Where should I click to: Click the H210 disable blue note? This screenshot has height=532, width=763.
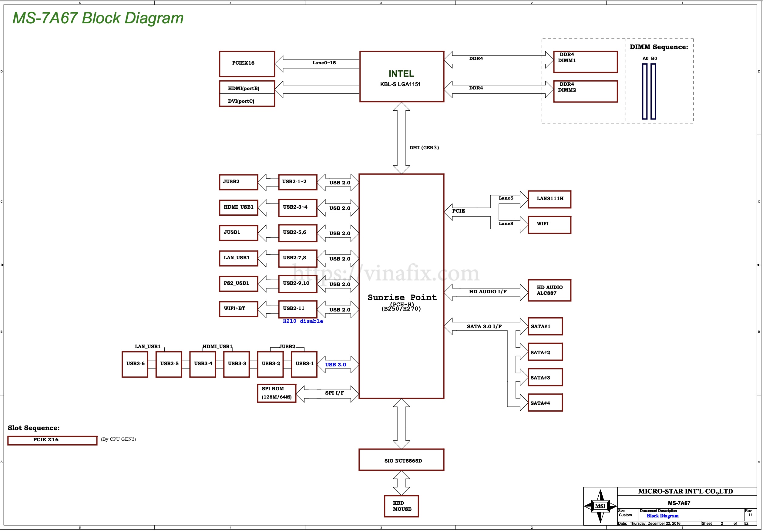(303, 321)
